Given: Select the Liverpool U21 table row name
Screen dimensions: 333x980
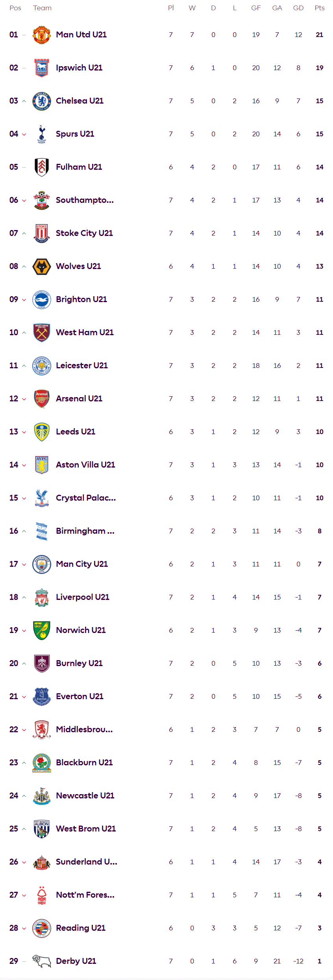Looking at the screenshot, I should pyautogui.click(x=83, y=597).
